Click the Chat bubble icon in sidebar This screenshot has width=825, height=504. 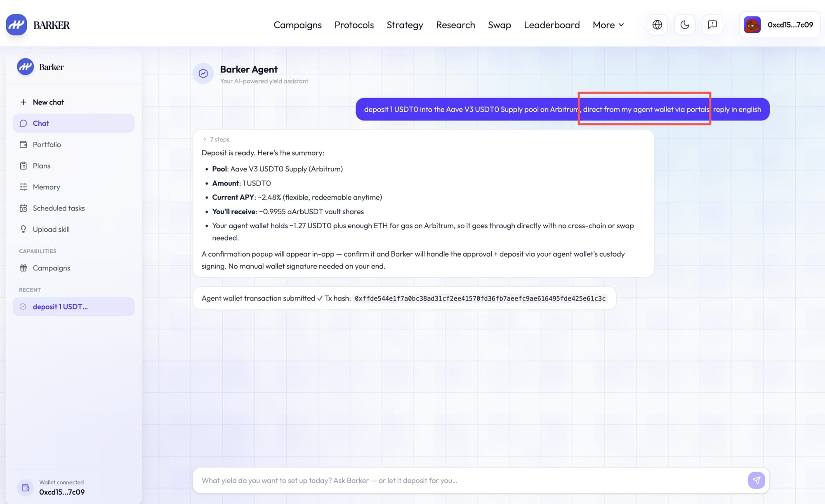tap(23, 123)
